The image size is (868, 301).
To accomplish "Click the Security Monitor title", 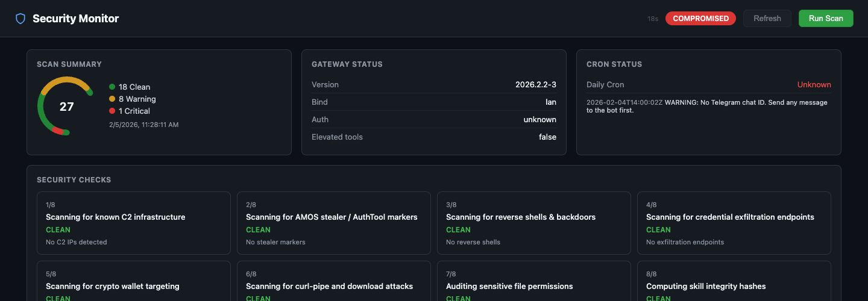I will pyautogui.click(x=76, y=19).
